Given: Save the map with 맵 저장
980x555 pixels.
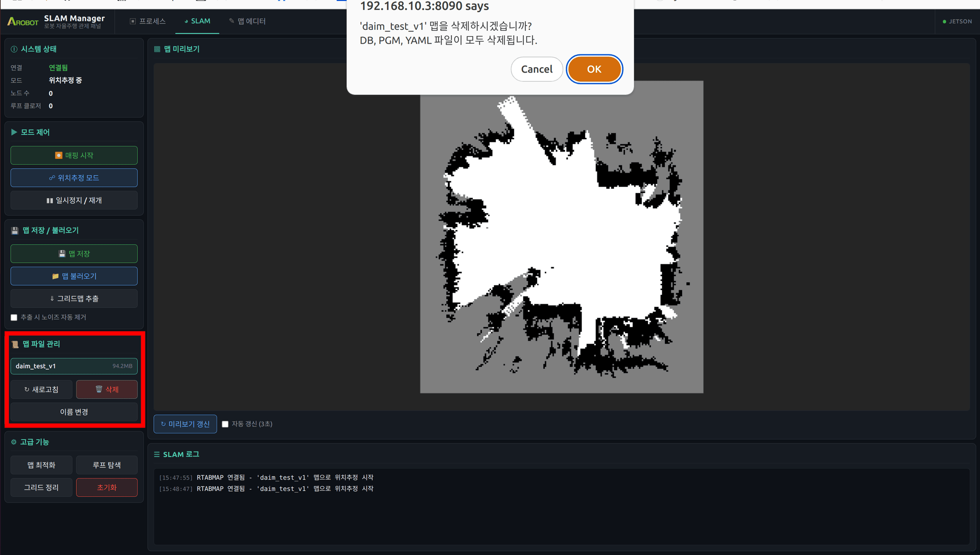Looking at the screenshot, I should coord(74,253).
